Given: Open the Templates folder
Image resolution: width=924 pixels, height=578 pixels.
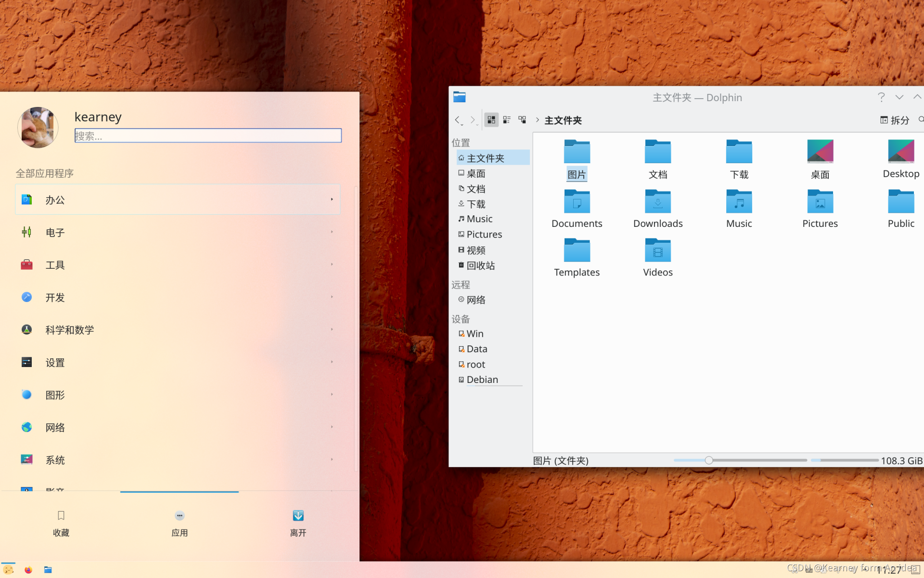Looking at the screenshot, I should (x=577, y=250).
